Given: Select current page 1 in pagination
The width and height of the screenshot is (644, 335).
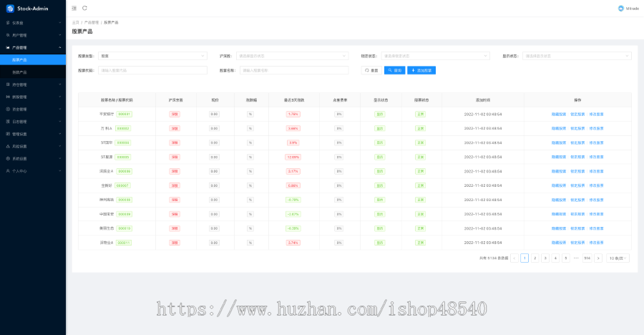Looking at the screenshot, I should (x=525, y=258).
